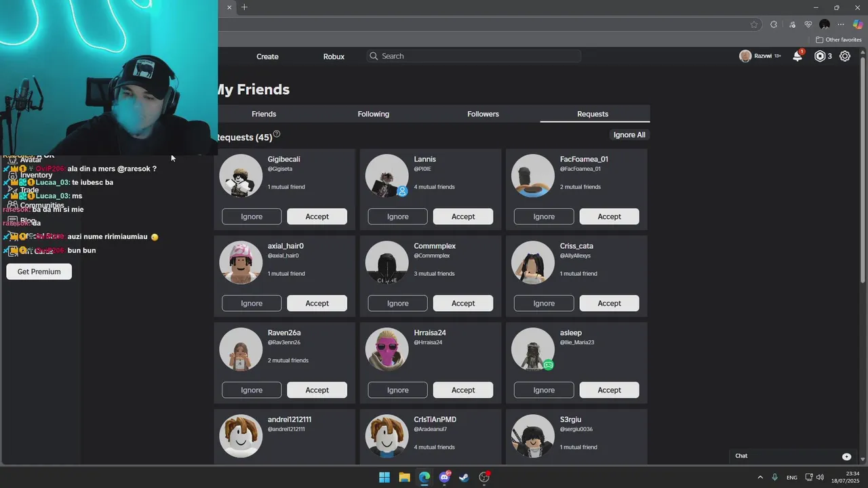This screenshot has height=488, width=868.
Task: Ignore friend request from Gigibecali
Action: (x=252, y=216)
